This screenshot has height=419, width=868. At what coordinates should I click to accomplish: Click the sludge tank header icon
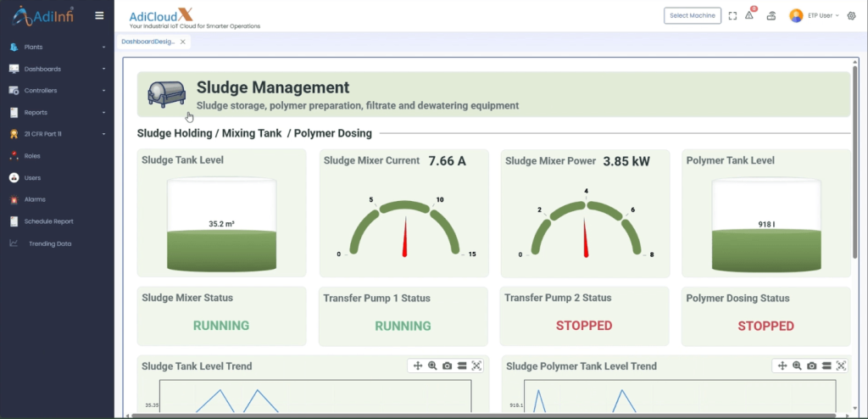coord(167,93)
